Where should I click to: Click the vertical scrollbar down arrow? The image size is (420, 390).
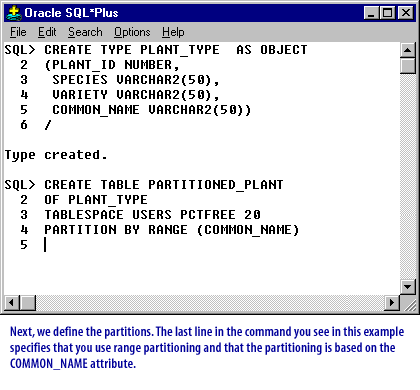pos(408,286)
